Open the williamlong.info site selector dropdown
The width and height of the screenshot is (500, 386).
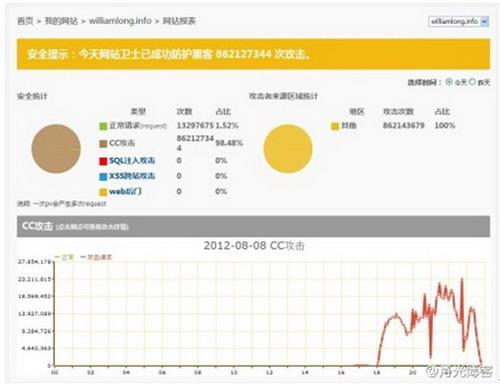(x=458, y=21)
